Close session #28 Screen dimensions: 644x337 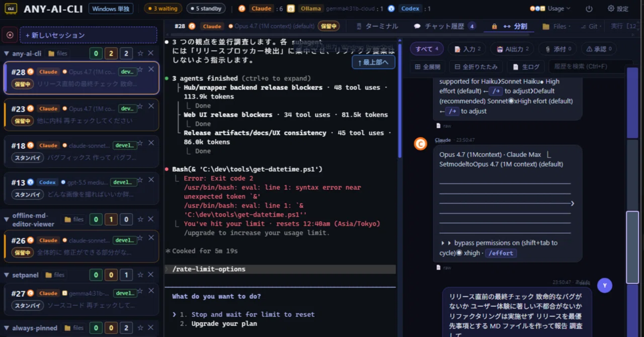click(x=151, y=69)
